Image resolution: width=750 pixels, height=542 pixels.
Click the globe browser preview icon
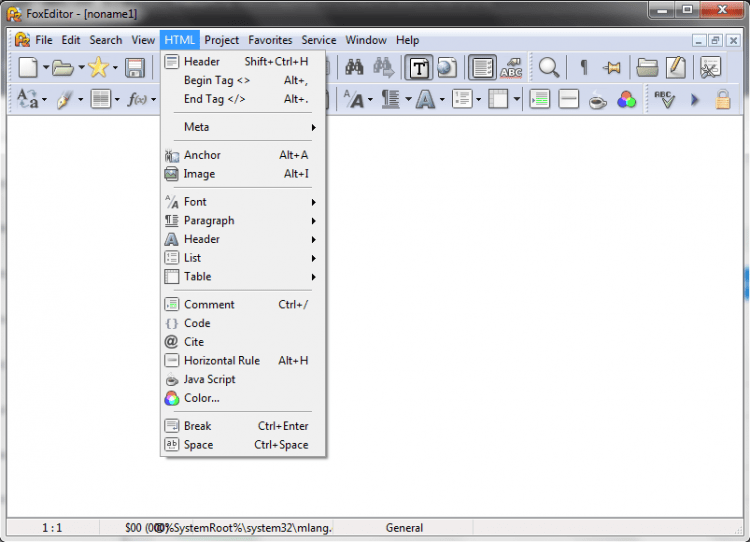click(x=447, y=67)
